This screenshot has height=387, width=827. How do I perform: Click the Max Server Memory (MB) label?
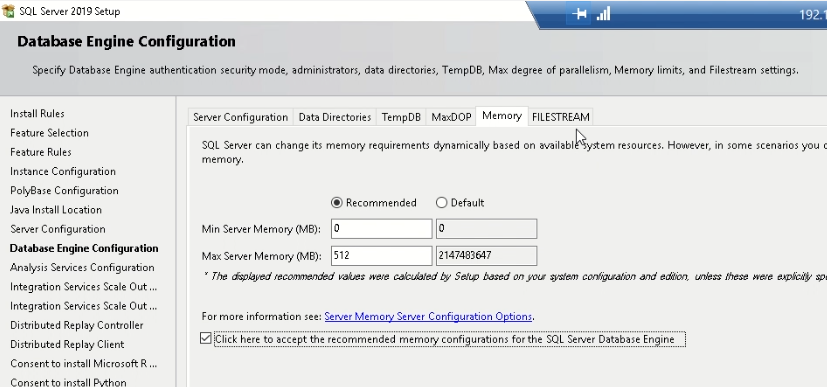[x=261, y=256]
